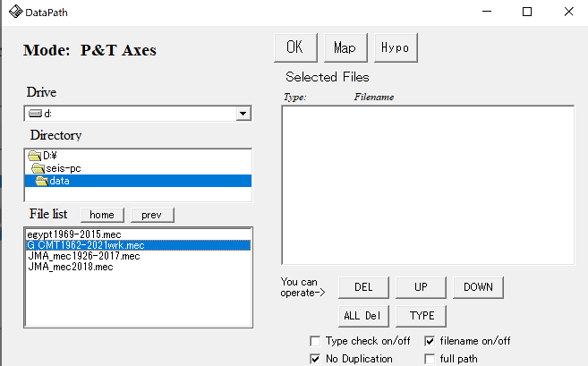The image size is (588, 366).
Task: Click the DOWN button
Action: 478,287
